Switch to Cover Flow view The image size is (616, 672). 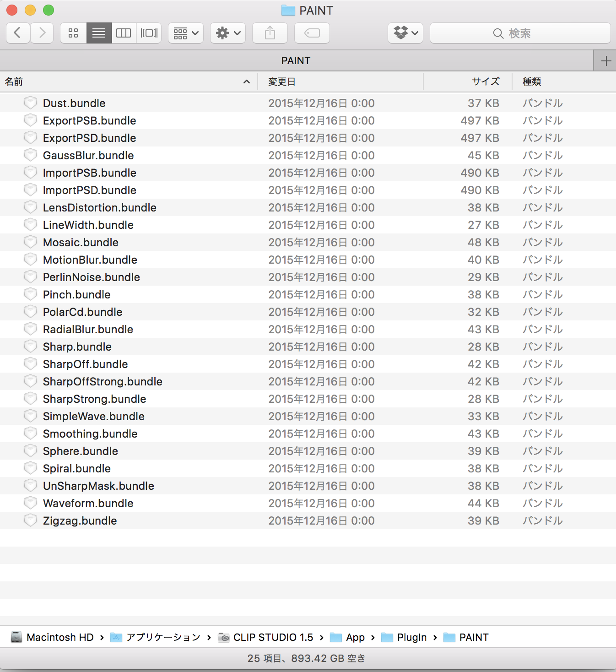click(x=149, y=33)
